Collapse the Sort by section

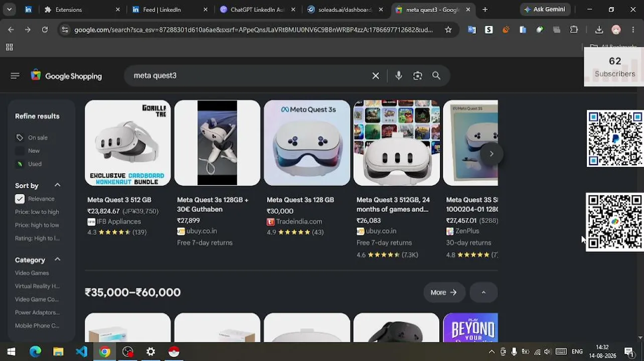[x=57, y=185]
